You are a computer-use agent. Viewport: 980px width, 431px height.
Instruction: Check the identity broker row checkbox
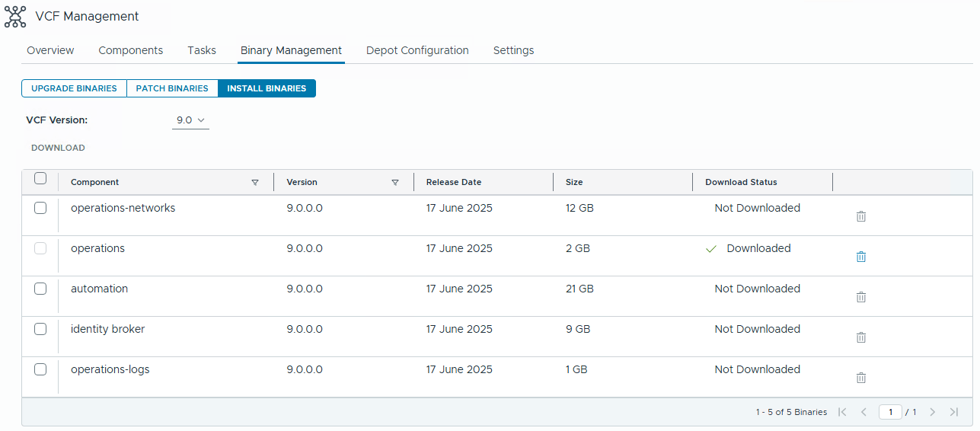(x=40, y=329)
